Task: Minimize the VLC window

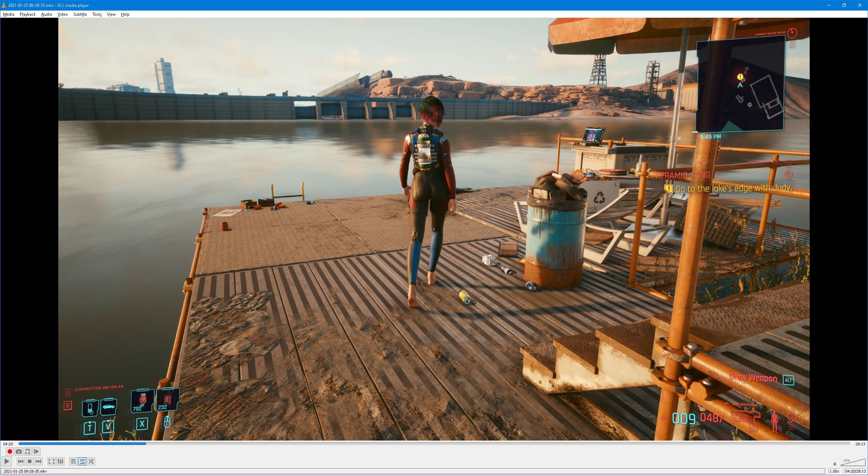Action: coord(828,5)
